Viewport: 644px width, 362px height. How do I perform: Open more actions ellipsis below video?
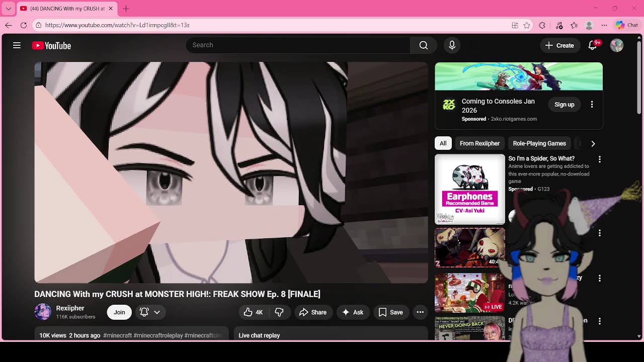point(420,312)
